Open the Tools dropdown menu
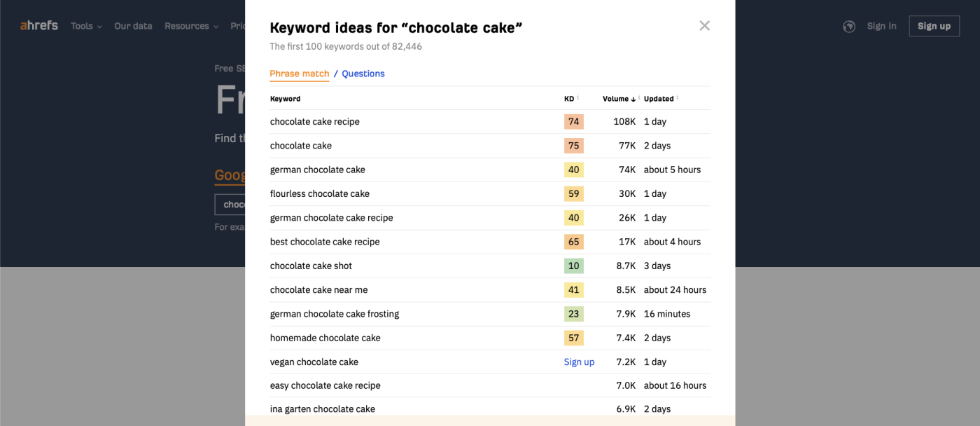 click(86, 26)
